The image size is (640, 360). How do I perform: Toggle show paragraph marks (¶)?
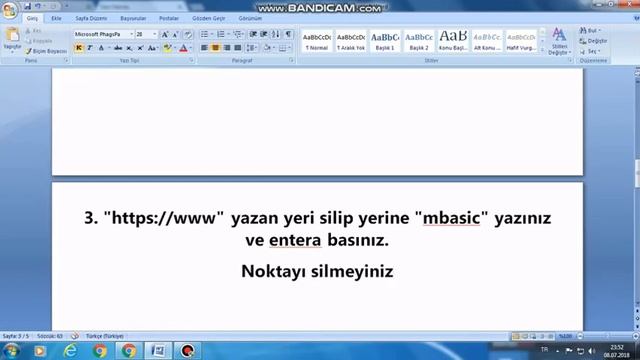pyautogui.click(x=288, y=34)
